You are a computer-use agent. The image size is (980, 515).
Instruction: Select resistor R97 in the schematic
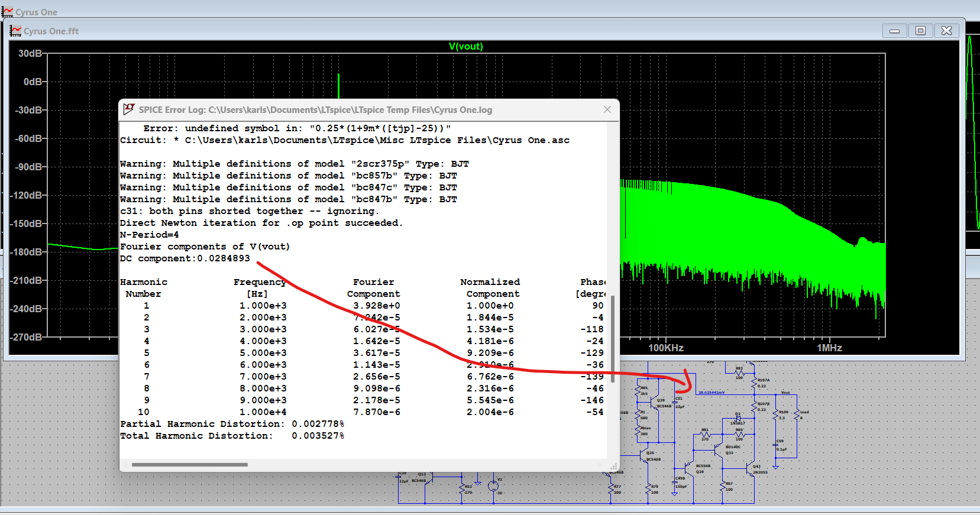tap(722, 487)
